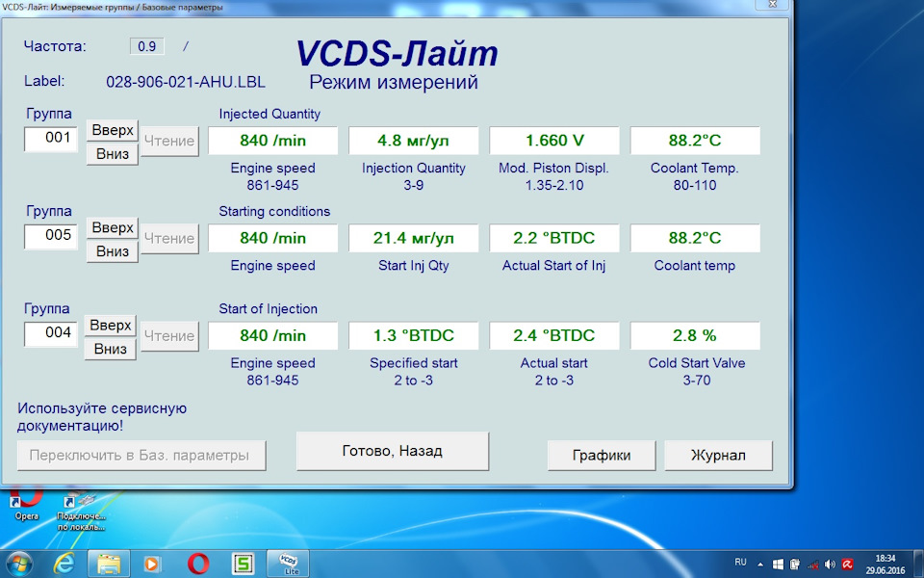
Task: Click Чтение button for Starting conditions group
Action: 169,238
